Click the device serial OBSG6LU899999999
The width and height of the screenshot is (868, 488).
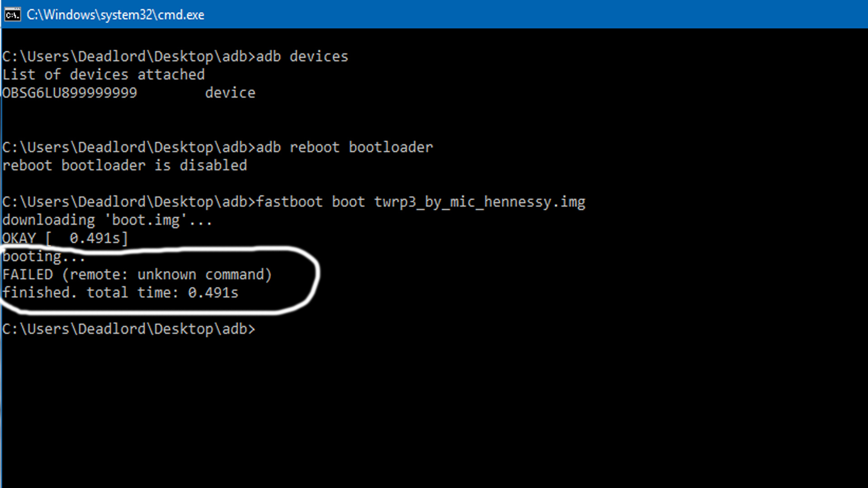70,93
